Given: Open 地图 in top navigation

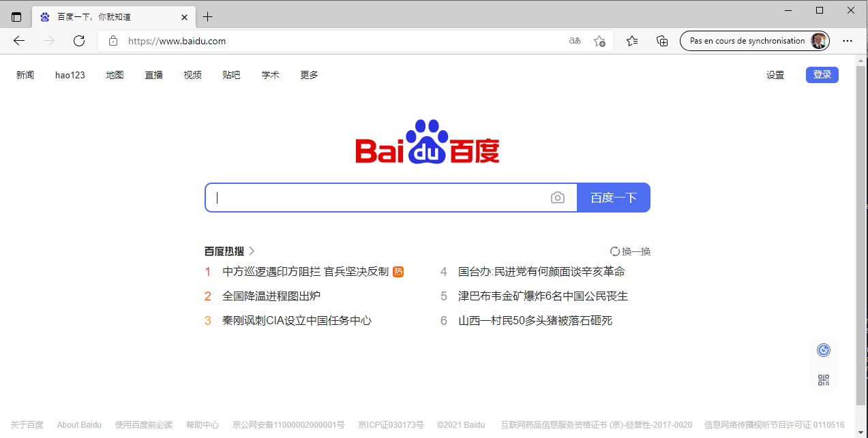Looking at the screenshot, I should click(115, 75).
